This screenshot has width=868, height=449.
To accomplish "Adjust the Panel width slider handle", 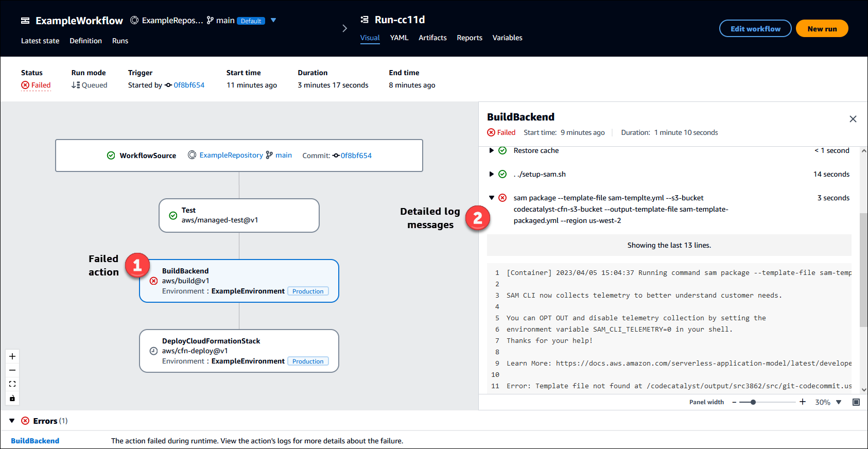I will [753, 402].
